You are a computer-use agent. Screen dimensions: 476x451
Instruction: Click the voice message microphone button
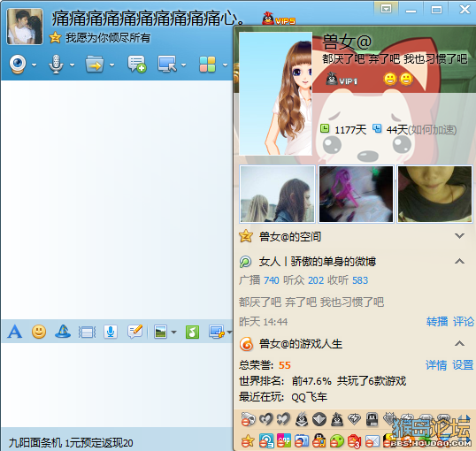coord(111,332)
